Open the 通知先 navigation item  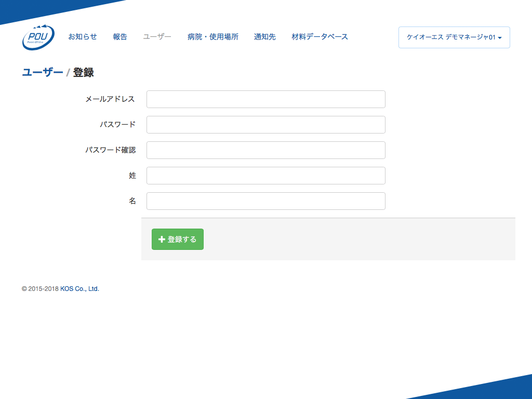(x=264, y=37)
